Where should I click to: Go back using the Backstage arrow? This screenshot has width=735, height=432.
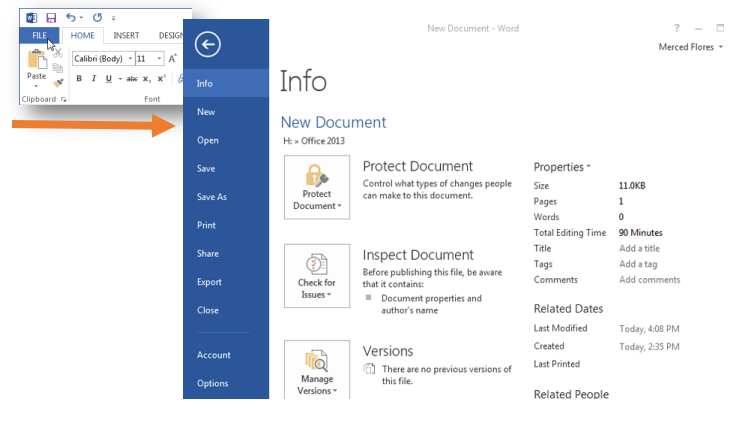[207, 43]
